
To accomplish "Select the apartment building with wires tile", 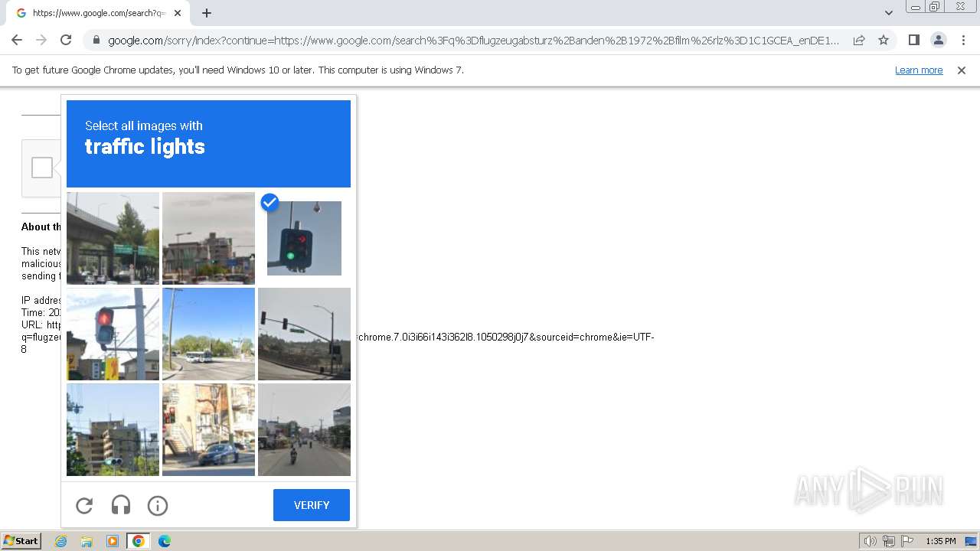I will point(113,429).
